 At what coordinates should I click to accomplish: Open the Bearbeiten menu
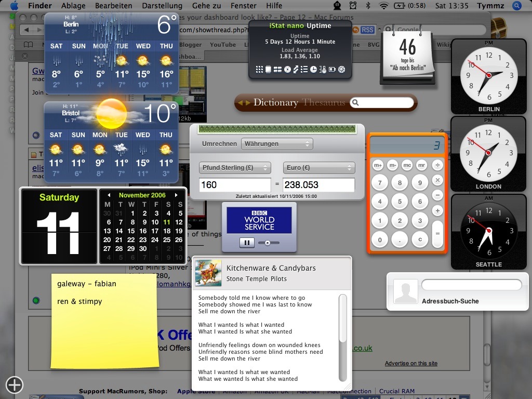114,6
